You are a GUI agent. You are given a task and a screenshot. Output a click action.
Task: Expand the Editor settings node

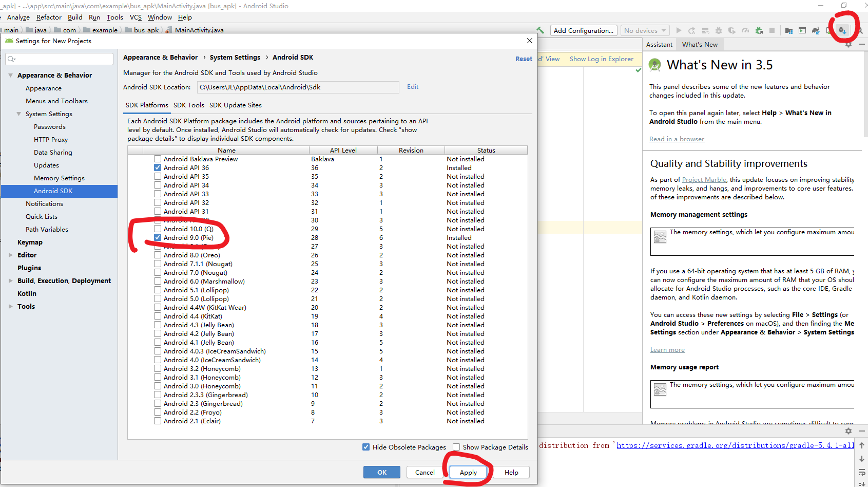click(10, 255)
